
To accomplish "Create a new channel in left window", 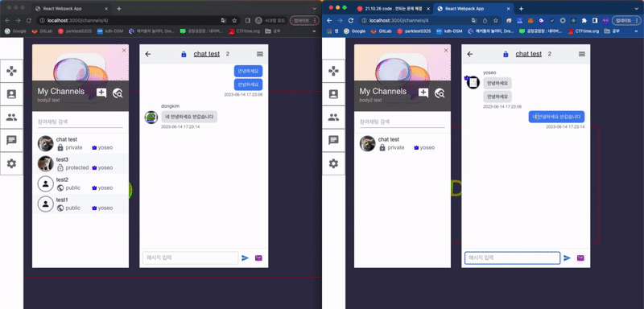I will point(101,93).
